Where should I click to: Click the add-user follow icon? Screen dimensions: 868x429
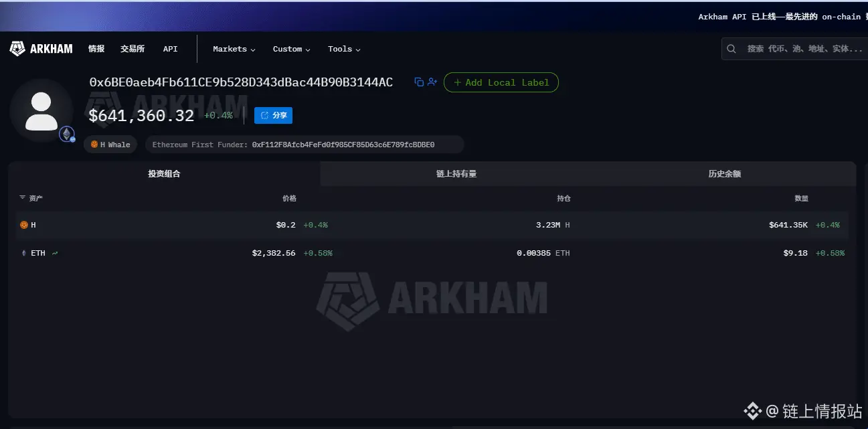pos(432,82)
